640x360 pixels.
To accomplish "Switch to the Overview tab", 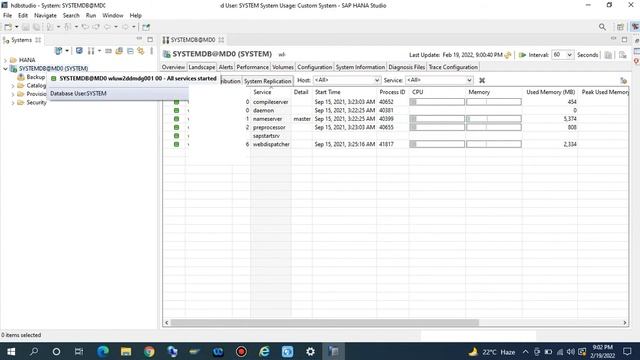I will pyautogui.click(x=173, y=67).
